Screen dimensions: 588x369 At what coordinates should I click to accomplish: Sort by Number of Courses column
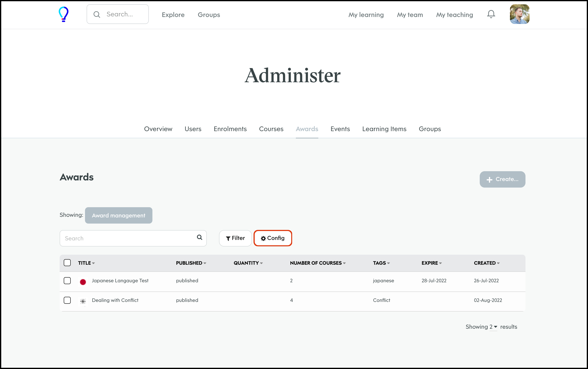coord(317,263)
